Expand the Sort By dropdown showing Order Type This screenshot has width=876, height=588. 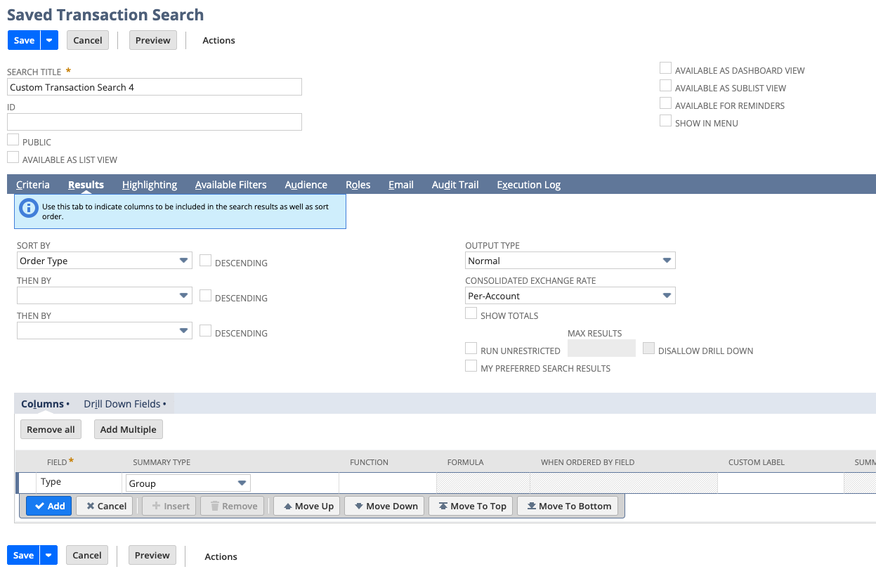point(104,261)
